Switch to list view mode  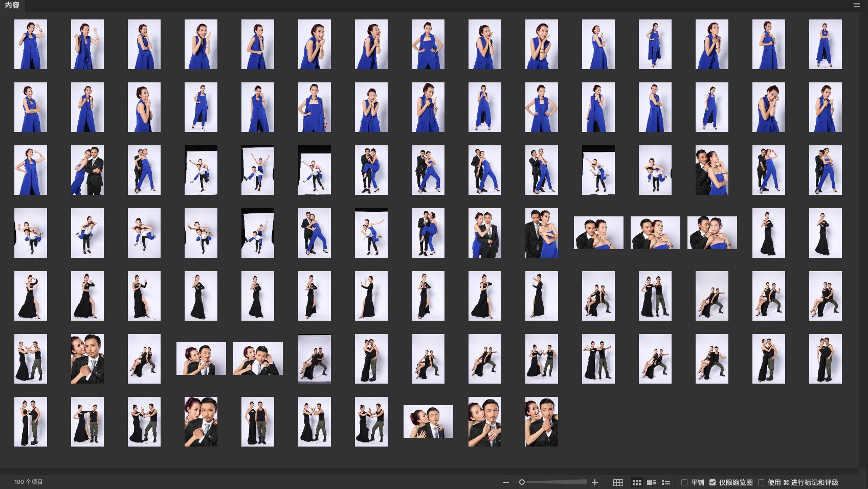[665, 482]
